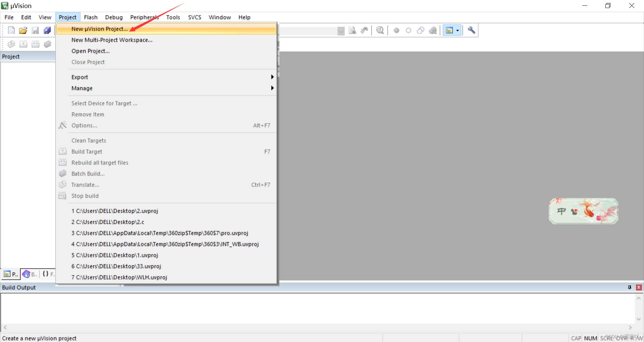The width and height of the screenshot is (644, 342).
Task: Select Batch Build menu entry
Action: click(166, 174)
